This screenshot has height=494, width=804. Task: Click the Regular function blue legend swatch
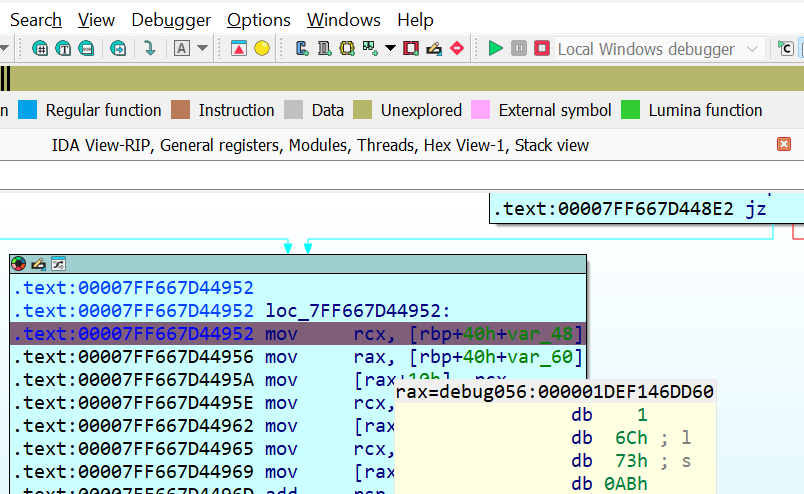pos(28,110)
